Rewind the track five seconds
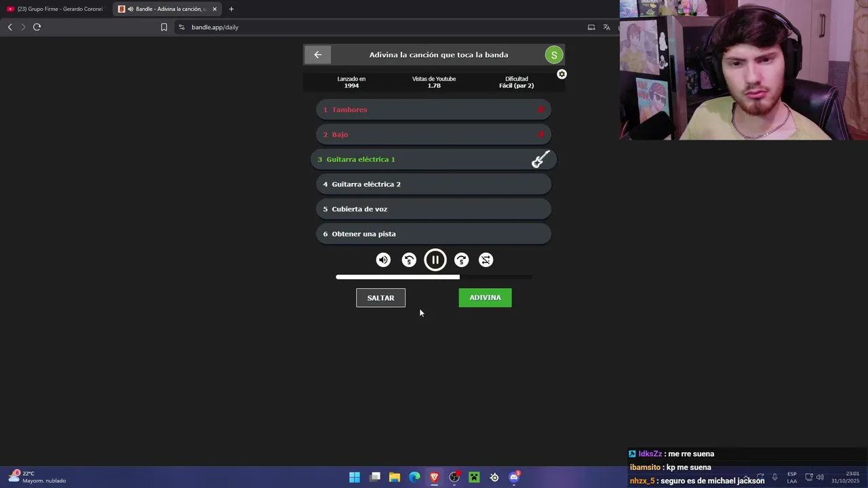Screen dimensions: 868x488 (x=409, y=260)
